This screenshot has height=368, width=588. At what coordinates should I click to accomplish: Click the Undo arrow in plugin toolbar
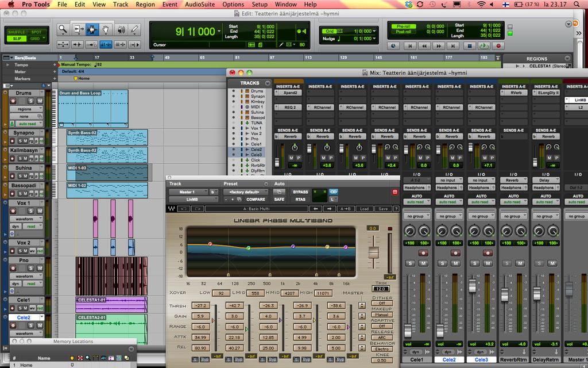184,209
